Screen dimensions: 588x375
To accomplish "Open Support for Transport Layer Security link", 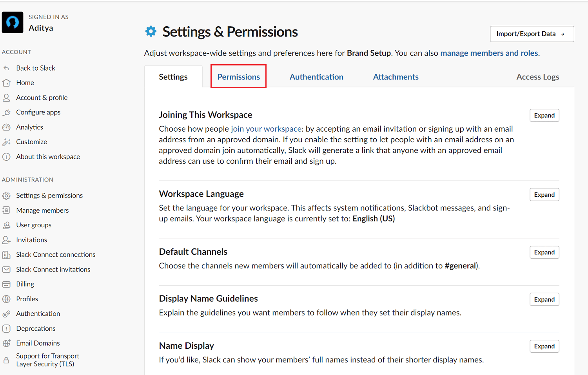I will [48, 360].
